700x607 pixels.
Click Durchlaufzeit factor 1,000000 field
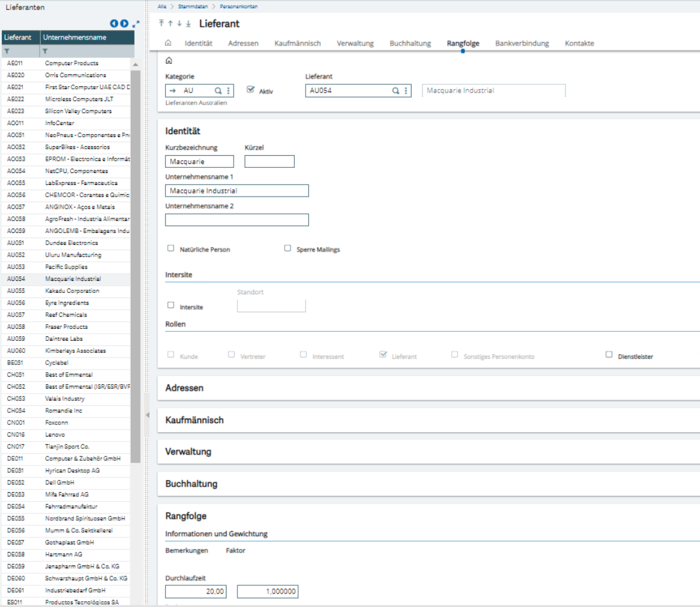pos(267,592)
